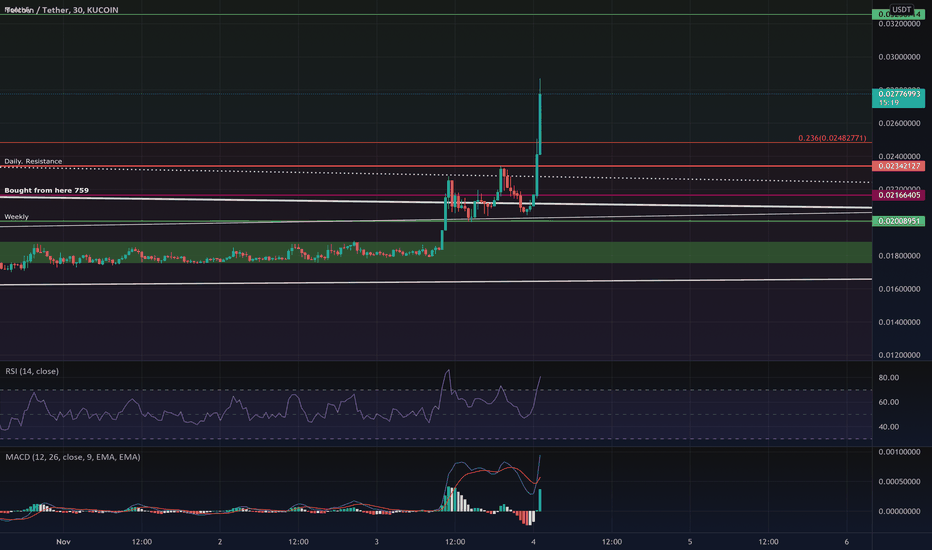
Task: Click the tall latest green breakout candle
Action: pos(540,122)
